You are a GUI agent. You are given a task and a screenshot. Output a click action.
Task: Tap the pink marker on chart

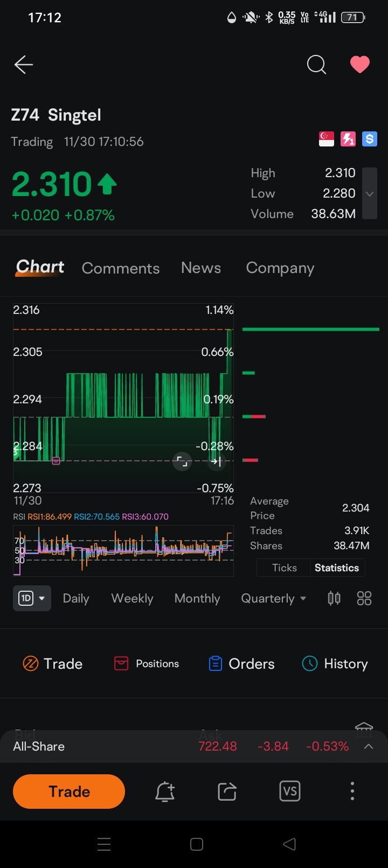click(56, 460)
